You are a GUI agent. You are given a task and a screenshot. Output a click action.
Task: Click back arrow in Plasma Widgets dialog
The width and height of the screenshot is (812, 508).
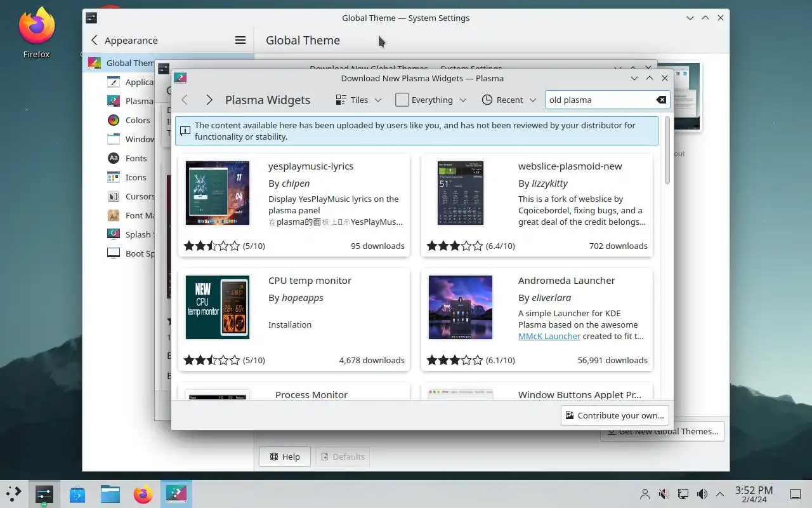point(185,100)
